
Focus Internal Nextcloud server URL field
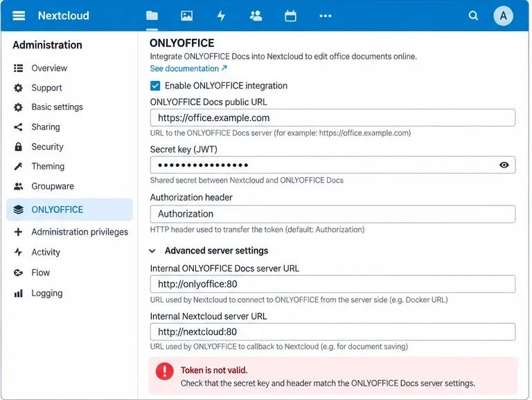(332, 332)
